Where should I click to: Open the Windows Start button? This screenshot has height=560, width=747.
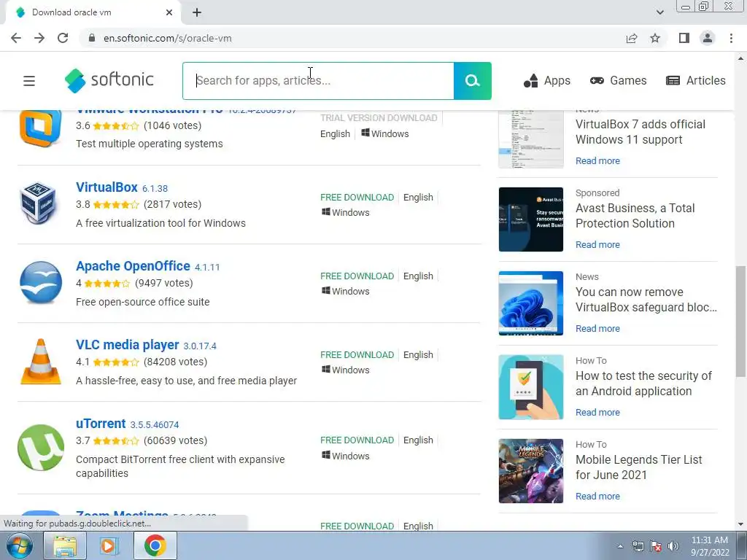(18, 545)
